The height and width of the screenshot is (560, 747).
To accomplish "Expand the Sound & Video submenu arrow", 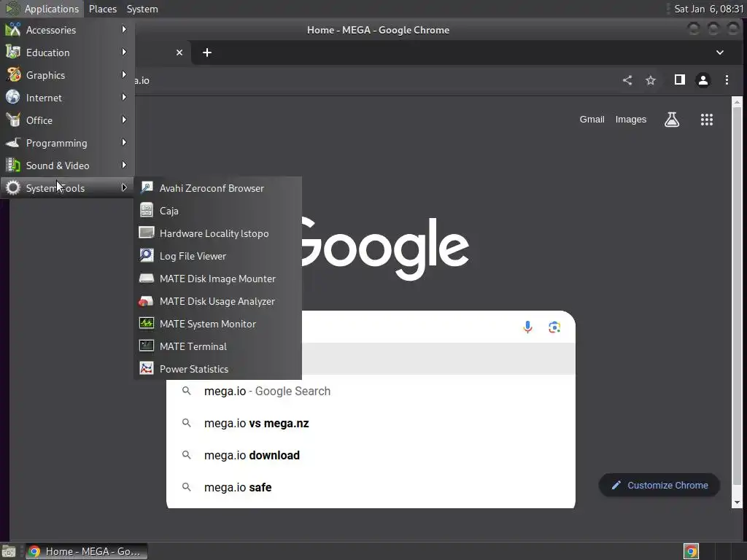I will [124, 166].
